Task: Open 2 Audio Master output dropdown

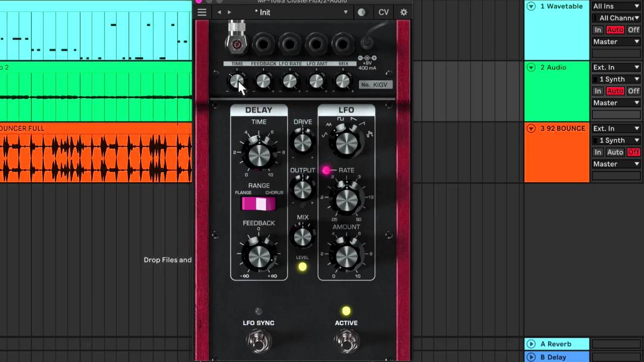Action: point(616,102)
